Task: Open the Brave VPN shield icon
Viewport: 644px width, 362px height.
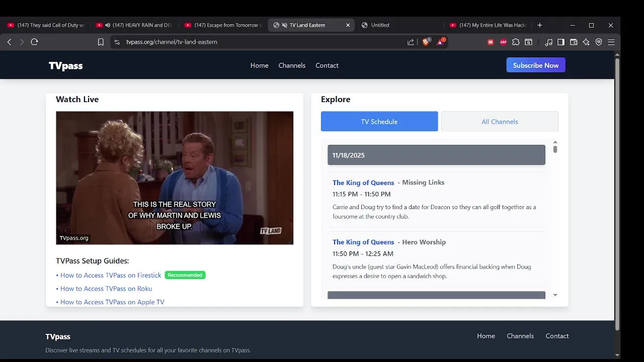Action: click(x=599, y=42)
